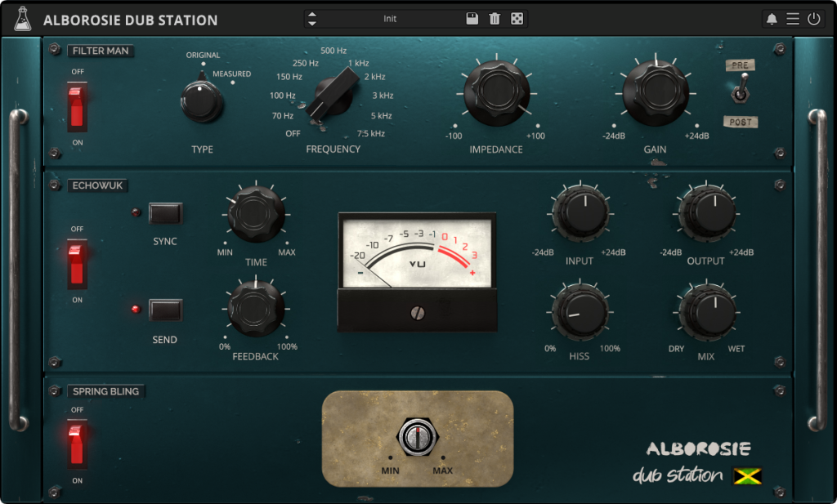The image size is (837, 504).
Task: Click the Echowuk INPUT knob
Action: pos(580,214)
